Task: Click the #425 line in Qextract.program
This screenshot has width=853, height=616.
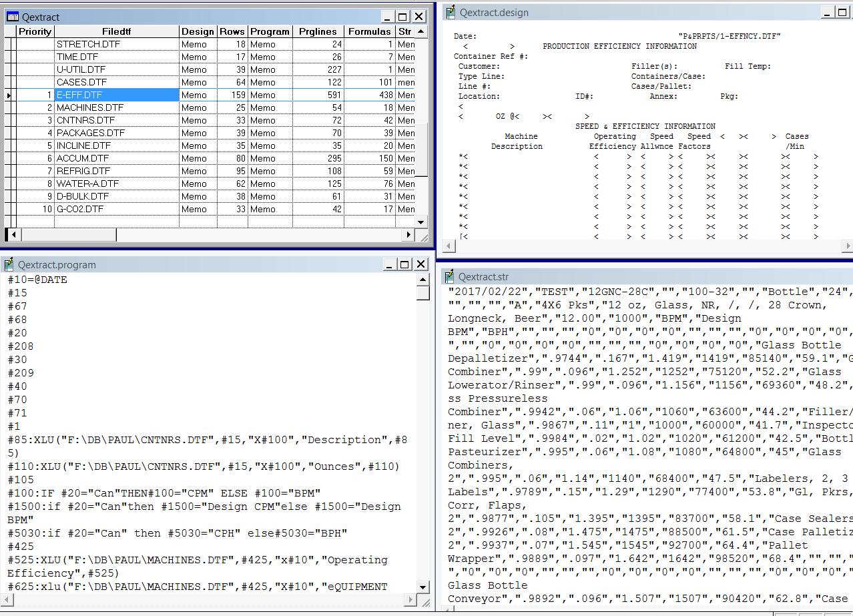Action: [x=21, y=547]
